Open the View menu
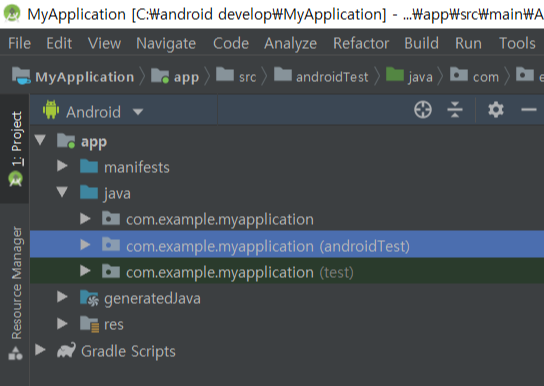 click(104, 43)
